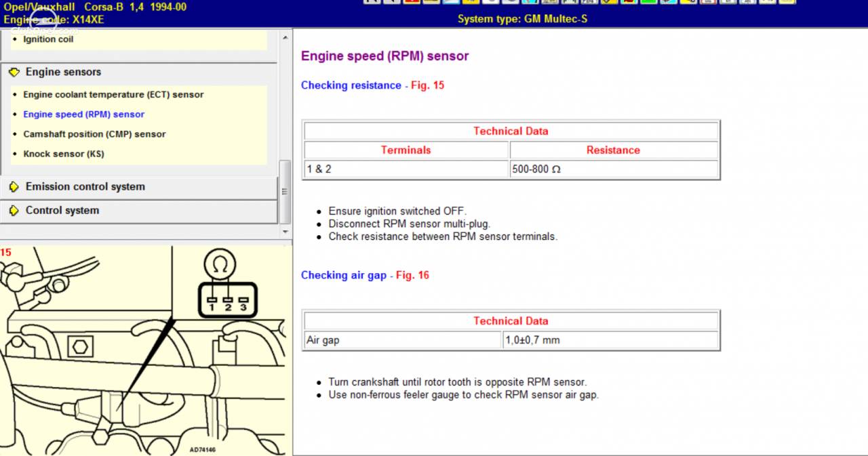This screenshot has width=868, height=456.
Task: Click the 'Terminals' column header
Action: point(406,150)
